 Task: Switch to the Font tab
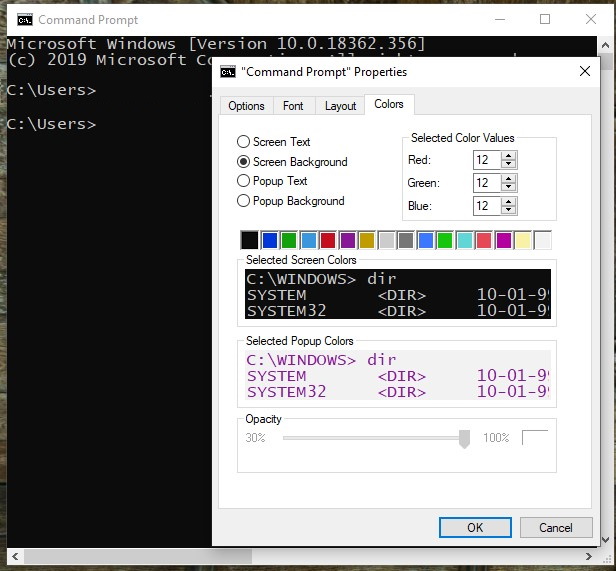pos(293,106)
